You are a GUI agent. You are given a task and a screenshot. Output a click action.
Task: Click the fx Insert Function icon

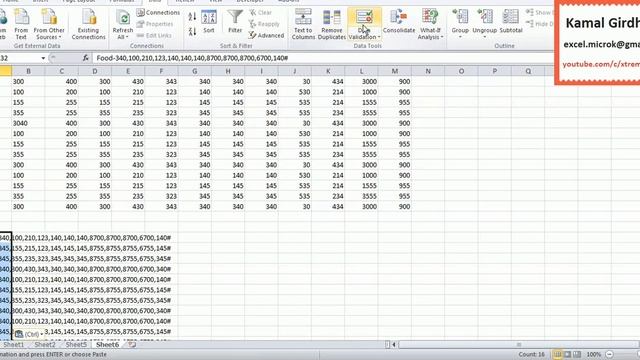click(x=85, y=58)
